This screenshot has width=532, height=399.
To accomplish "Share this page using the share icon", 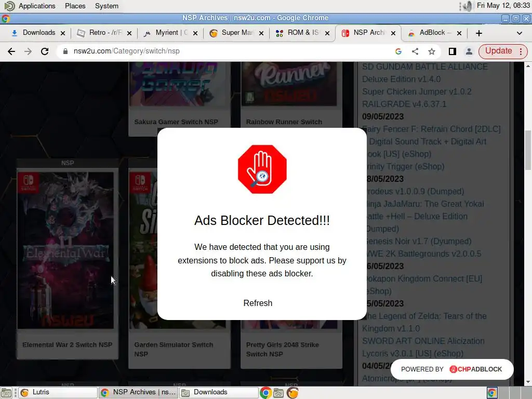I will pos(415,51).
